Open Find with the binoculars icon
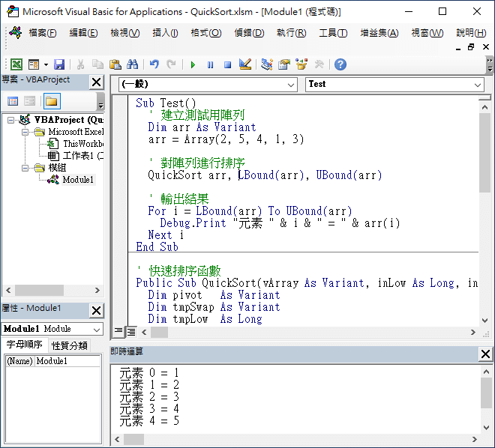The height and width of the screenshot is (448, 495). (x=132, y=64)
